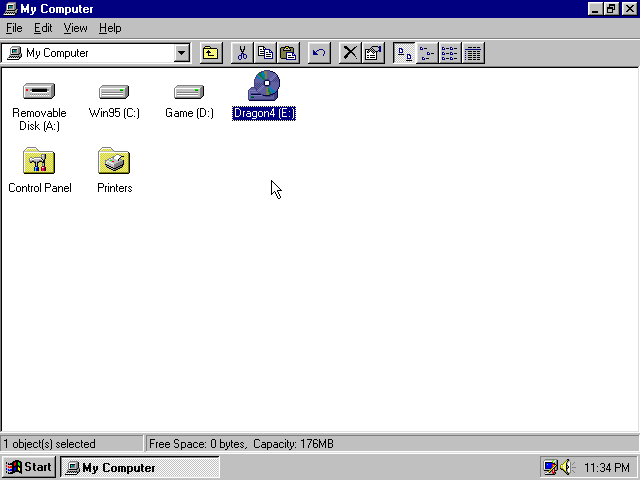Switch to Small Icons view
The height and width of the screenshot is (480, 640).
pyautogui.click(x=427, y=53)
